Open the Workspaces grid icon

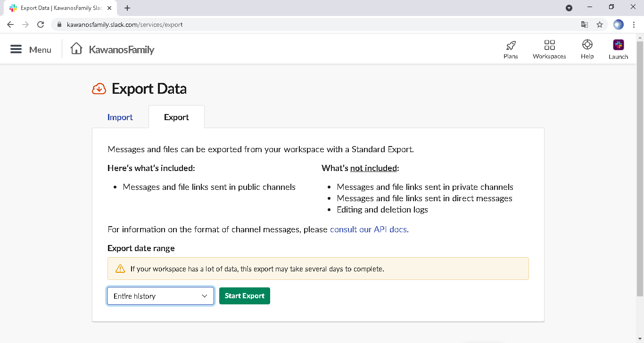(549, 45)
